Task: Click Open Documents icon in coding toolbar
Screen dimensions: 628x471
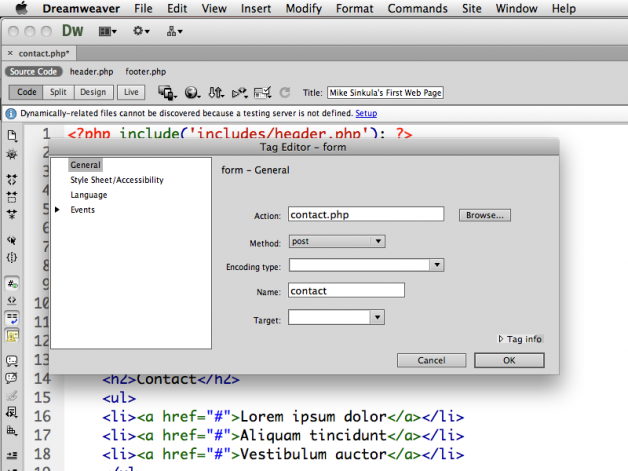Action: (12, 136)
